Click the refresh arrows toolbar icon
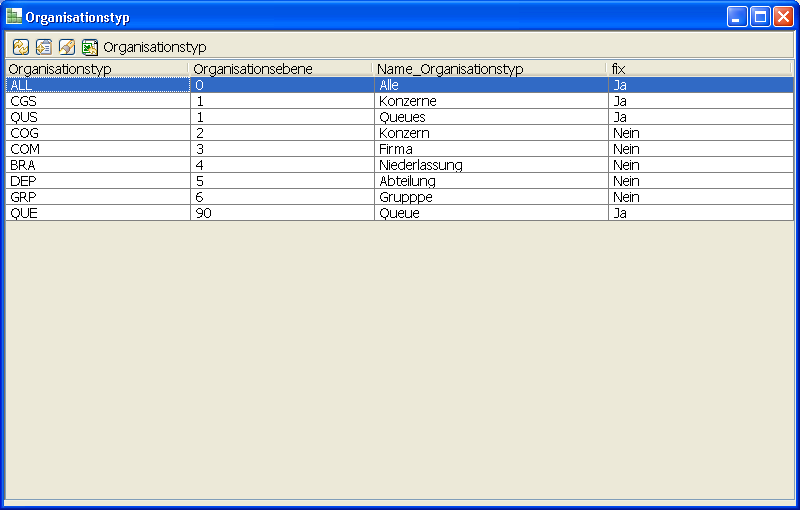 coord(20,47)
